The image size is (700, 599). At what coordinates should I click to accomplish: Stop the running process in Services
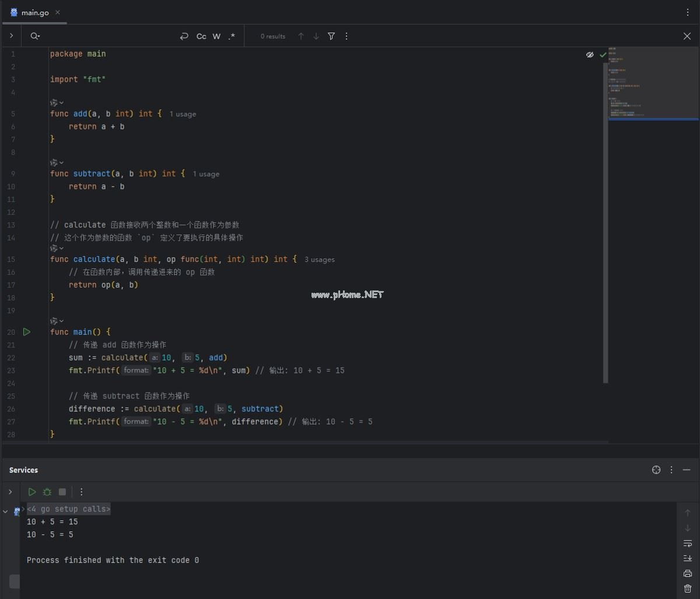coord(62,492)
